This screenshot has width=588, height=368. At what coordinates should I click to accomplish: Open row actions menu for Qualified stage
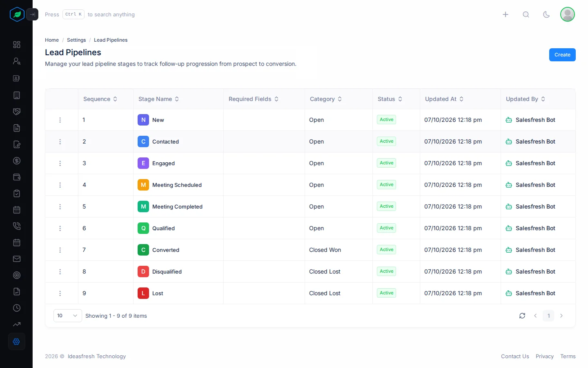point(60,228)
